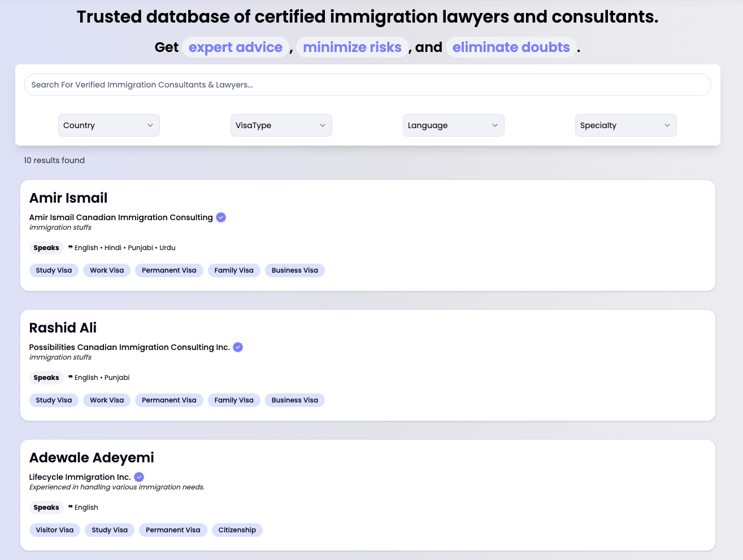Click Work Visa tag in Amir Ismail card
The image size is (743, 560).
[x=107, y=270]
